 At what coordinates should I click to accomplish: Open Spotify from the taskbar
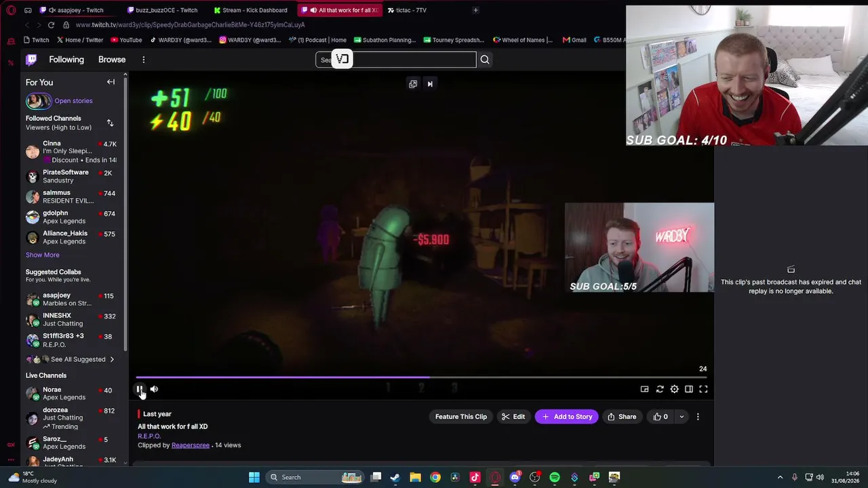(x=555, y=477)
